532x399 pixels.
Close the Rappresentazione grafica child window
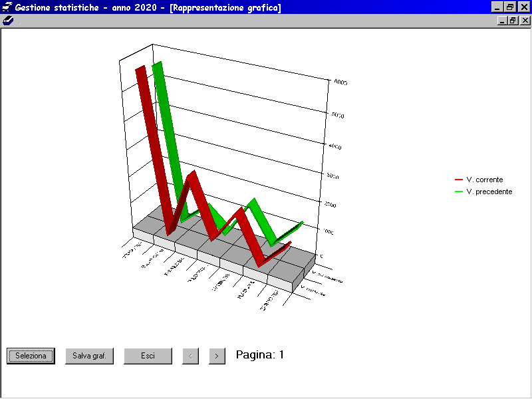click(x=525, y=21)
